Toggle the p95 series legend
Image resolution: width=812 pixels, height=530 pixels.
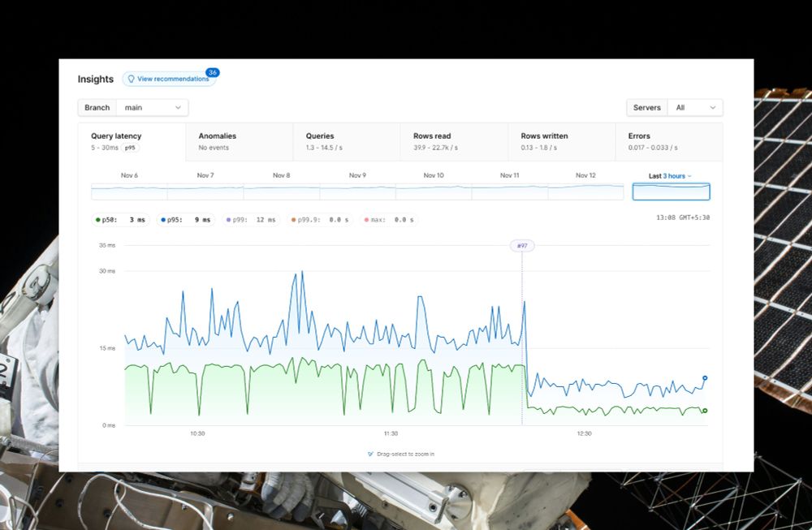(x=186, y=220)
